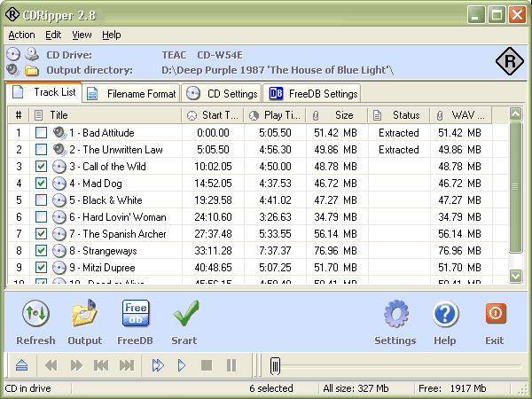Open the Action menu

[x=21, y=35]
